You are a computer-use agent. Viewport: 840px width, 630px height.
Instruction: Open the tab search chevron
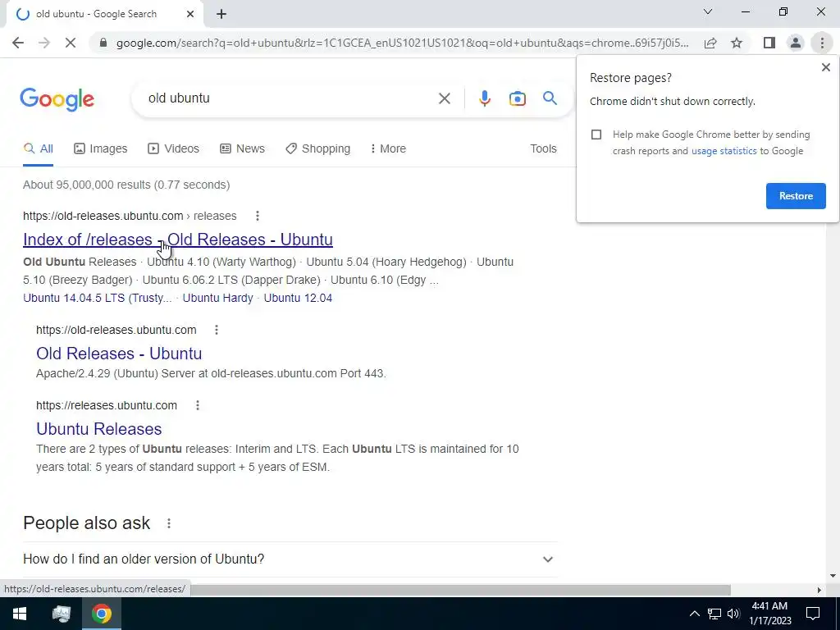tap(708, 11)
